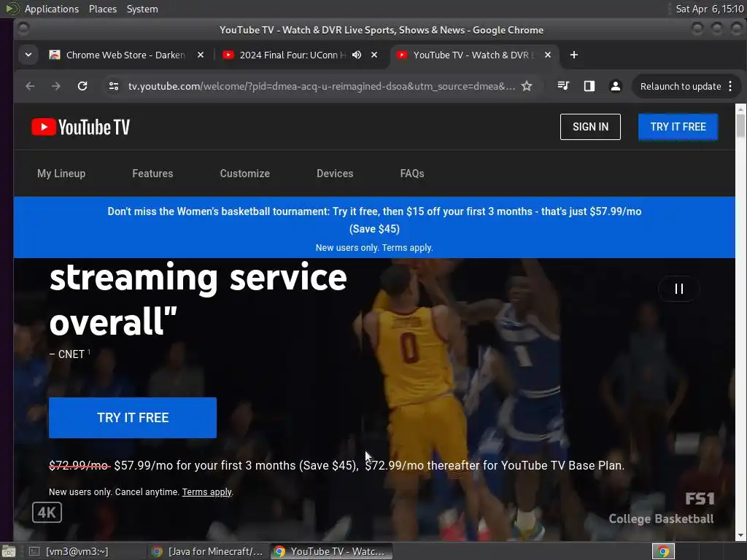Open the media controls icon in toolbar
This screenshot has height=560, width=747.
point(563,86)
